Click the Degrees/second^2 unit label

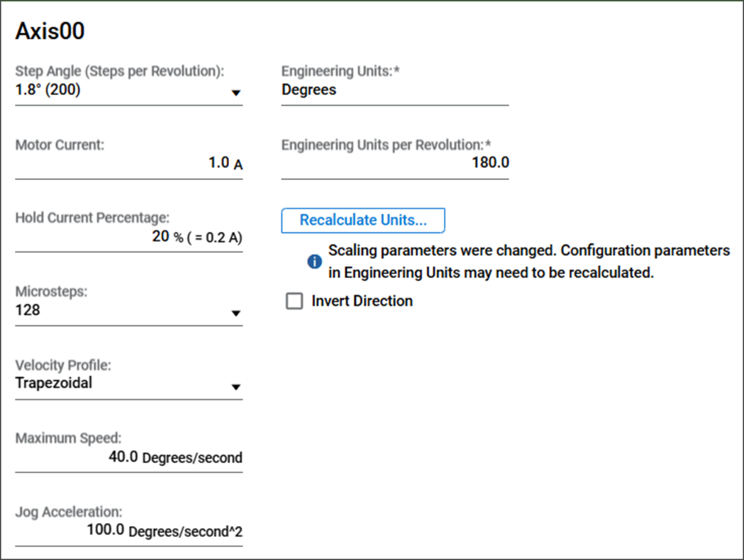click(186, 532)
